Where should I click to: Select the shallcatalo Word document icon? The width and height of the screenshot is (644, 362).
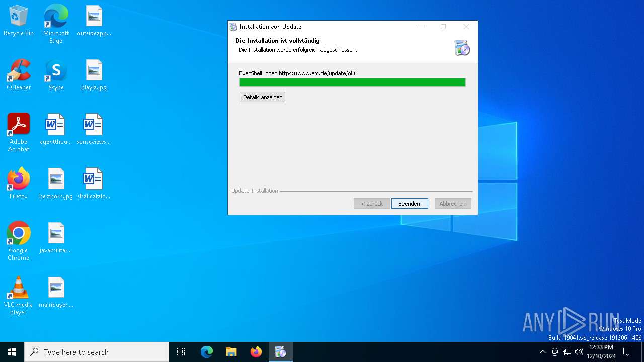[x=94, y=184]
